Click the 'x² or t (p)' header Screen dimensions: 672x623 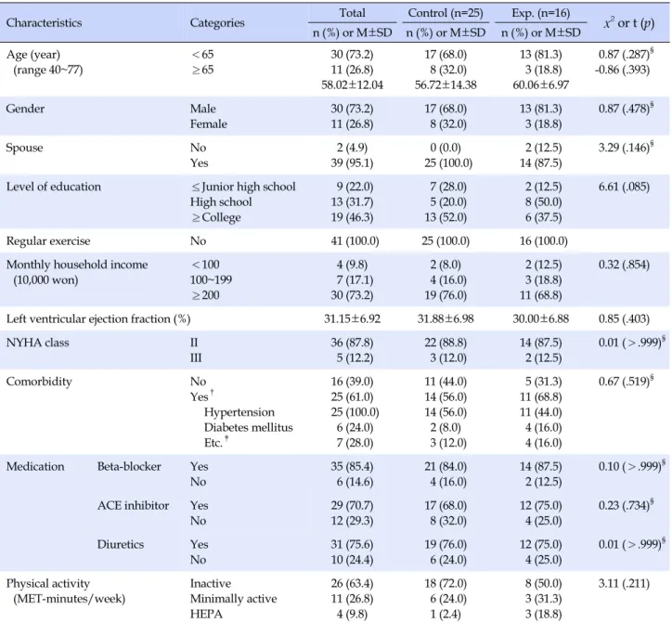click(629, 22)
